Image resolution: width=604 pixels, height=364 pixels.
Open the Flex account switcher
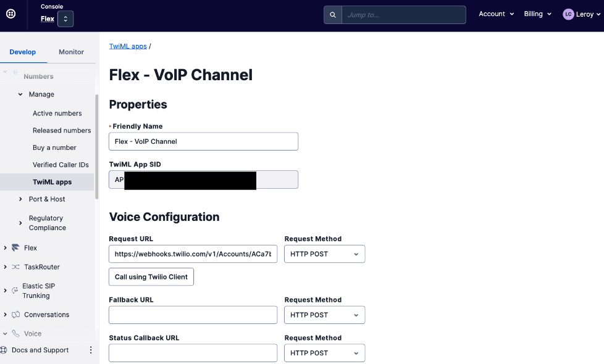(65, 19)
